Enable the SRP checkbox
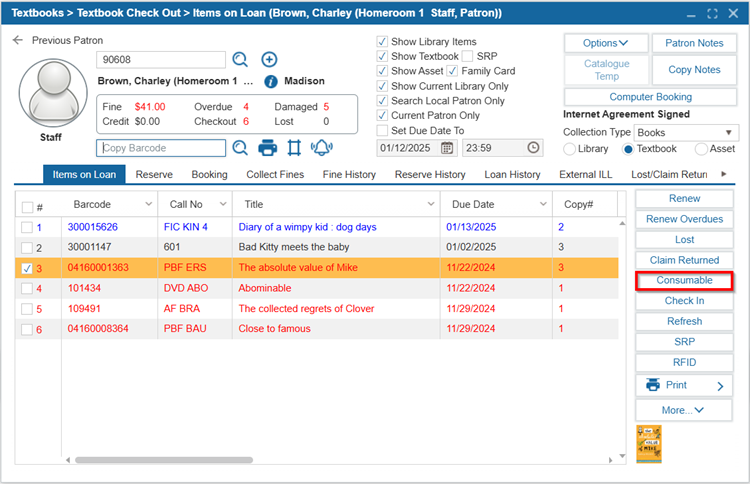The height and width of the screenshot is (484, 750). coord(467,56)
